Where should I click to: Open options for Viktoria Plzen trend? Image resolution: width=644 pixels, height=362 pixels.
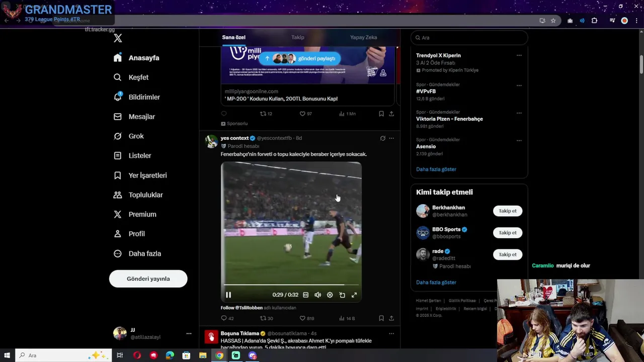pos(519,113)
